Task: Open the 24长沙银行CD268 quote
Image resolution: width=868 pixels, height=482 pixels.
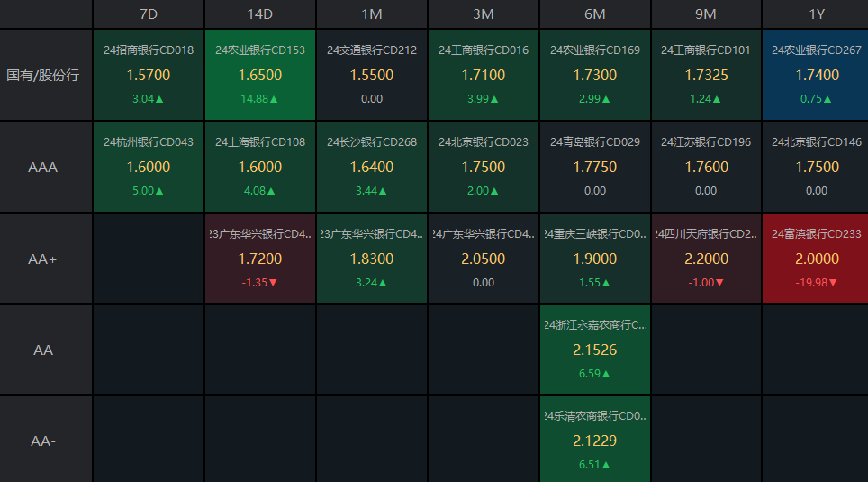Action: point(372,167)
